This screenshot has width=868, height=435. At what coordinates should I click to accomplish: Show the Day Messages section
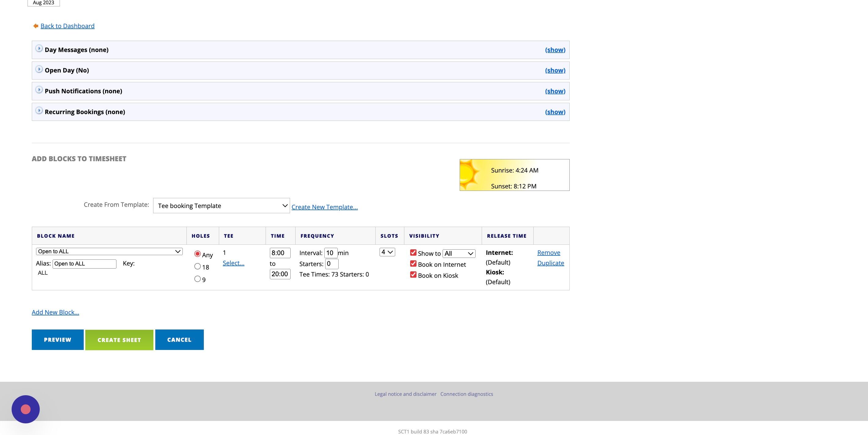pos(555,50)
